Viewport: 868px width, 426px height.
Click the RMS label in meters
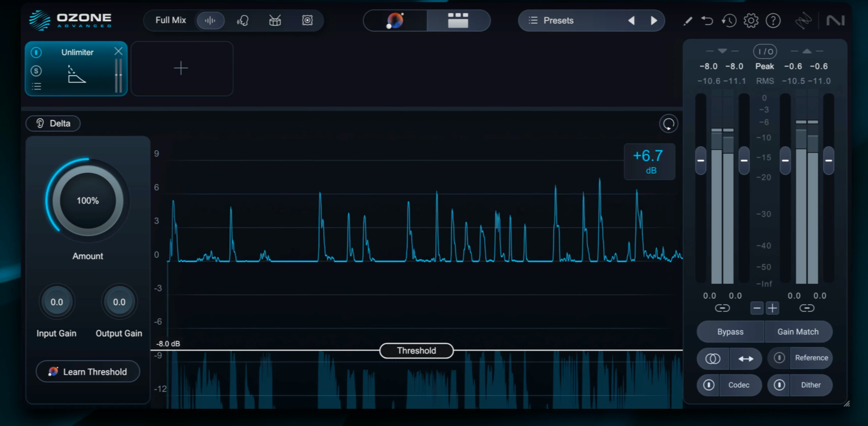coord(765,81)
